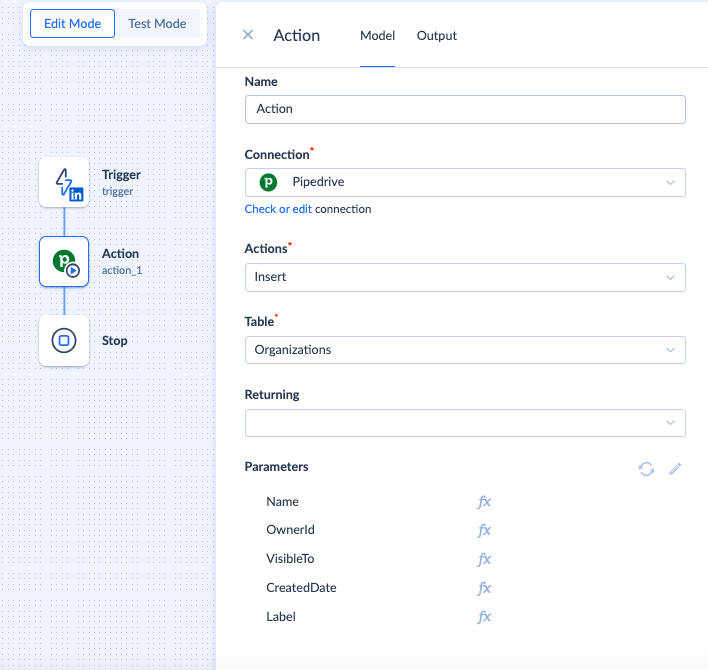The image size is (708, 670).
Task: Click the Trigger node label
Action: [121, 175]
